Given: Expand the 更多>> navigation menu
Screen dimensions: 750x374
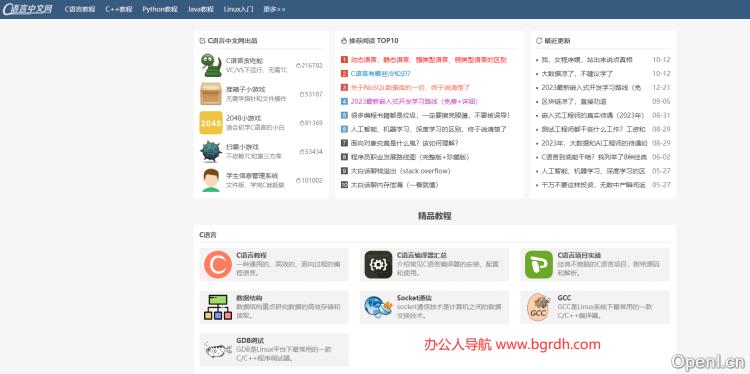Looking at the screenshot, I should 275,9.
